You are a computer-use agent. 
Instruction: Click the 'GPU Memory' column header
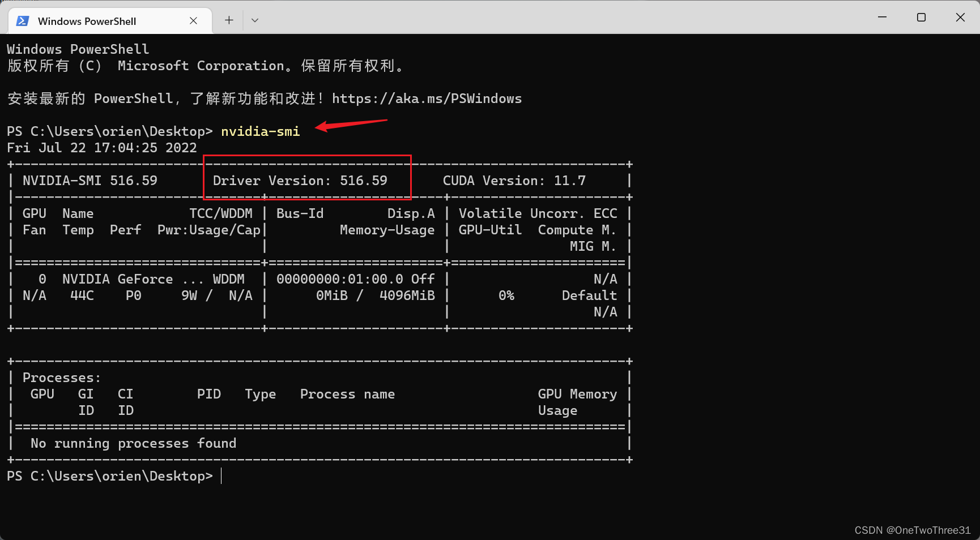(577, 394)
